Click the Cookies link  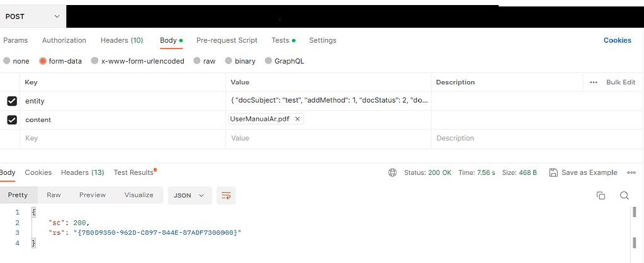point(617,40)
